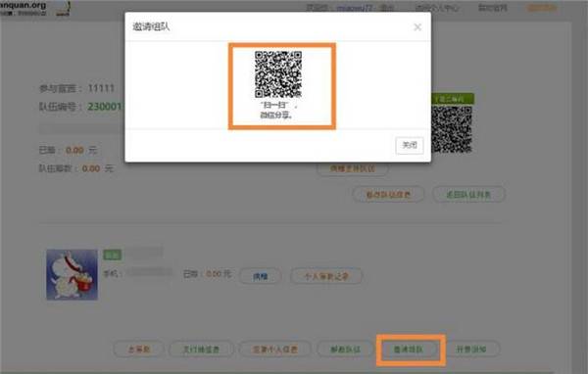The height and width of the screenshot is (374, 588).
Task: Click the 解散队伍 button at the bottom
Action: click(x=345, y=350)
